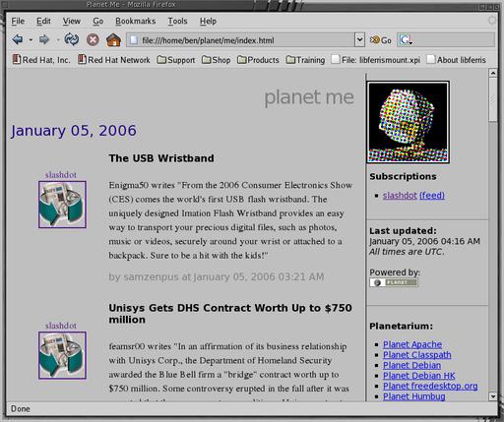Click the slashdot logo beside USB Wristband
Screen dimensions: 504x422
[x=62, y=205]
